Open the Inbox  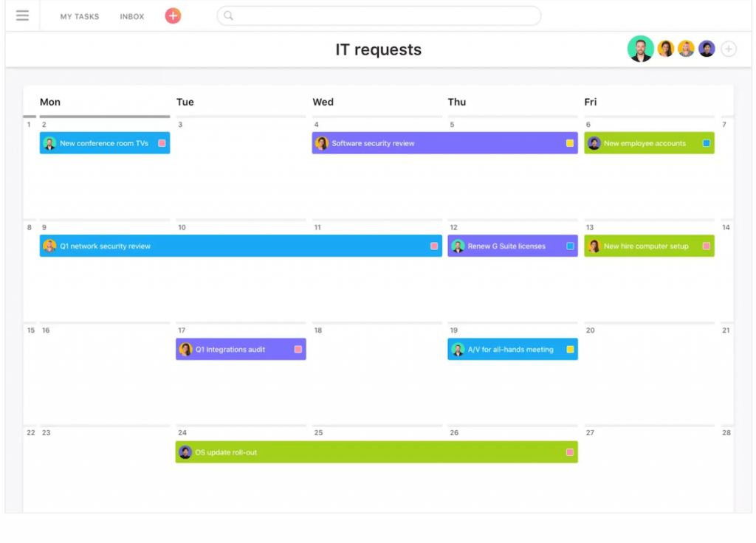click(x=131, y=15)
